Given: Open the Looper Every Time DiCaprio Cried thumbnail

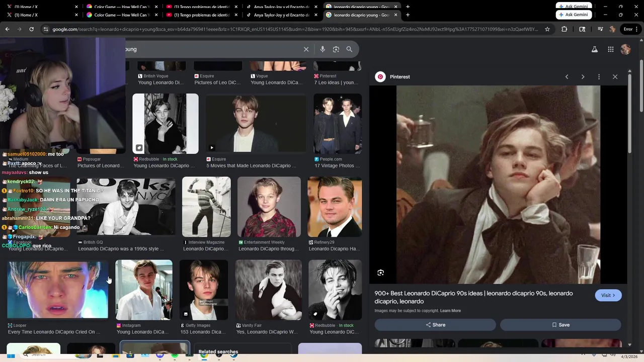Looking at the screenshot, I should click(58, 290).
